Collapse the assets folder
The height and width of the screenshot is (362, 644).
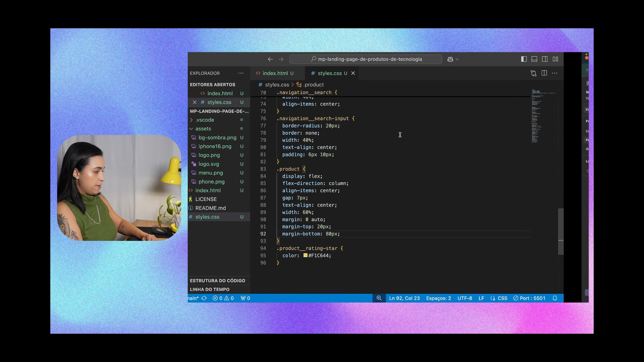tap(203, 129)
